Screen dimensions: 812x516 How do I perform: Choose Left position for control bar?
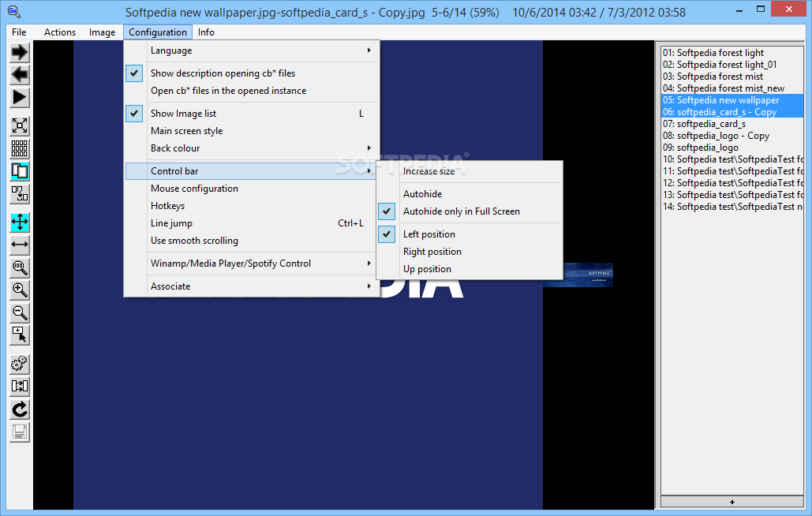pyautogui.click(x=470, y=234)
